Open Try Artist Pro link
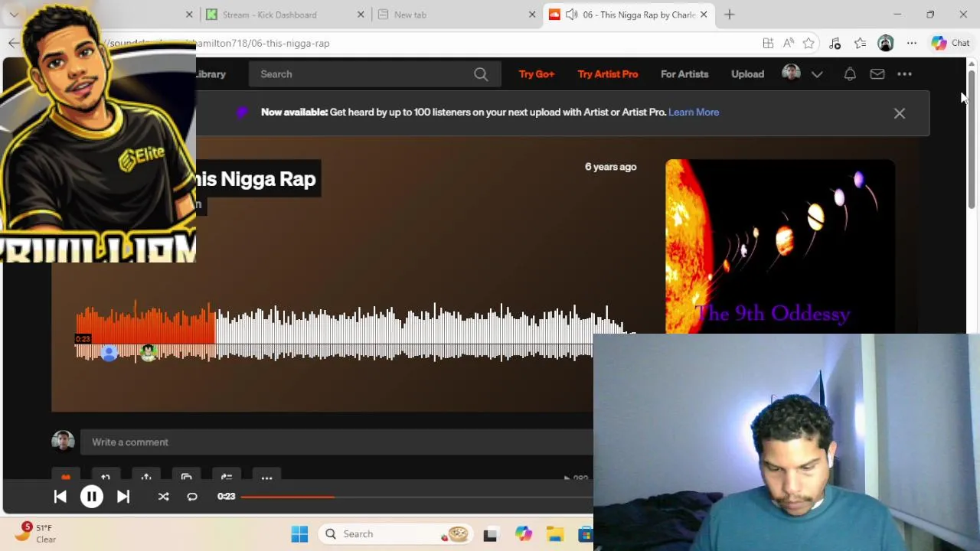Screen dimensions: 980x551 [x=608, y=74]
